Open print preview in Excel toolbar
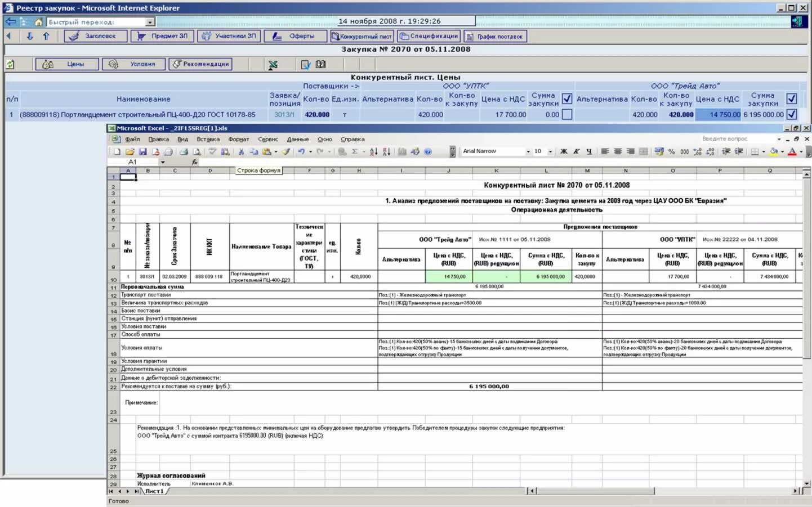Screen dimensions: 812x507 click(x=197, y=151)
